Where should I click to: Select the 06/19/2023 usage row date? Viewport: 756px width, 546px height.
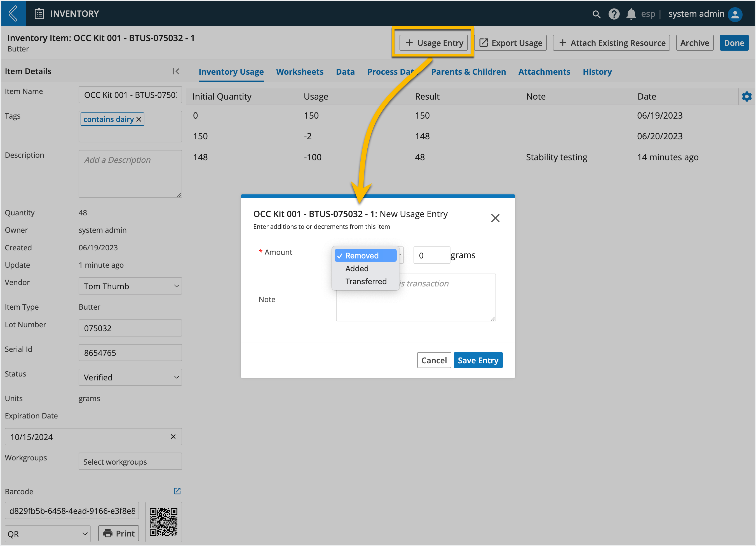pos(660,115)
